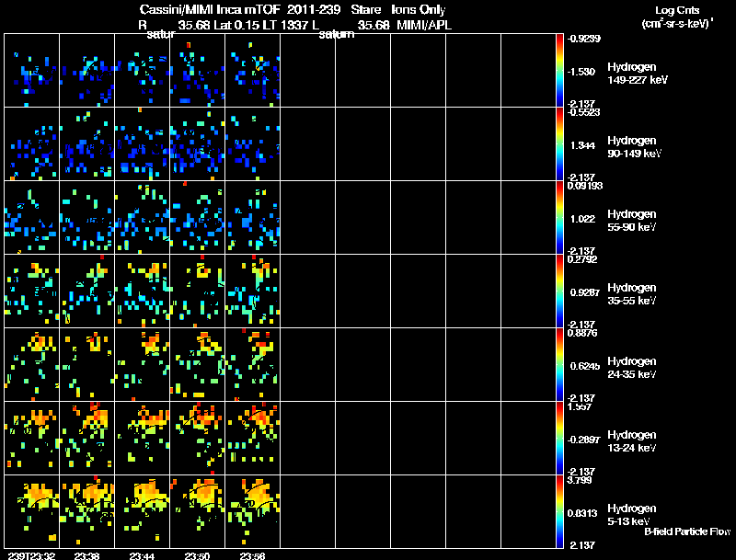Click the '-0.9239' color scale value
This screenshot has width=736, height=560.
[x=584, y=39]
